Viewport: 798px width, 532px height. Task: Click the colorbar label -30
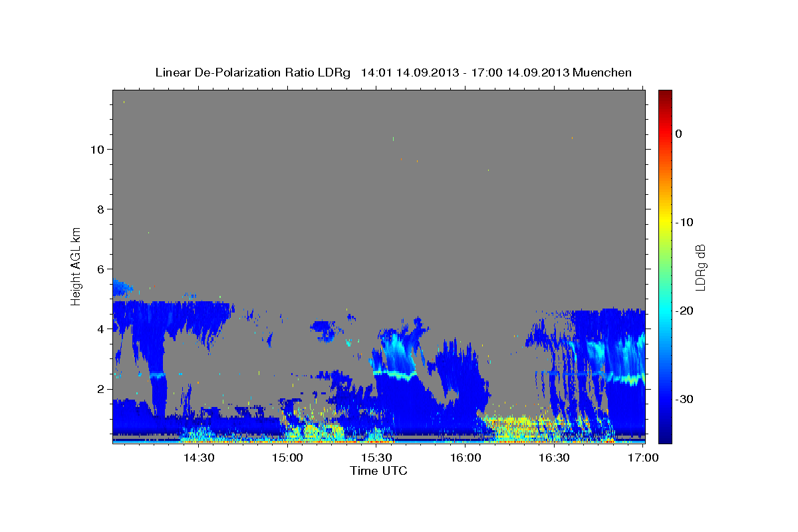pyautogui.click(x=686, y=399)
